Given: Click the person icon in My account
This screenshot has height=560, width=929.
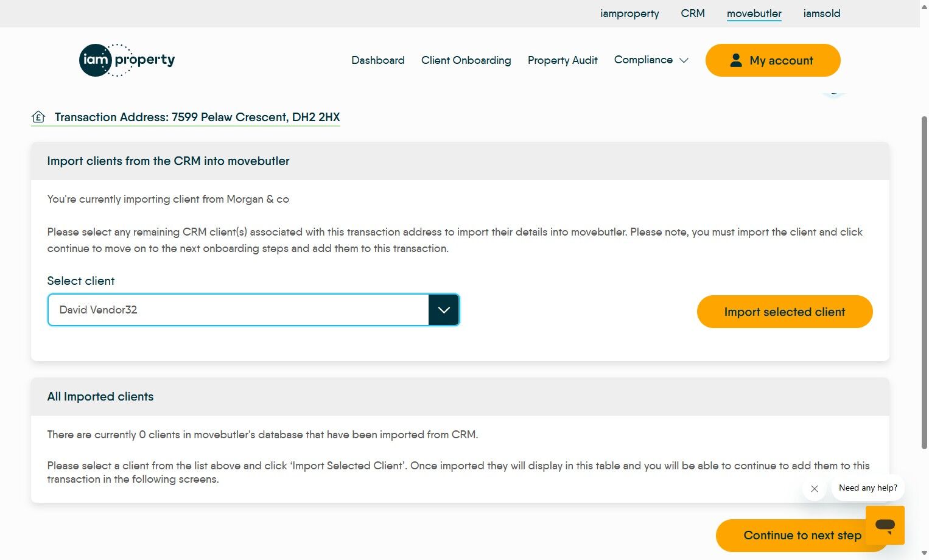Looking at the screenshot, I should (736, 60).
